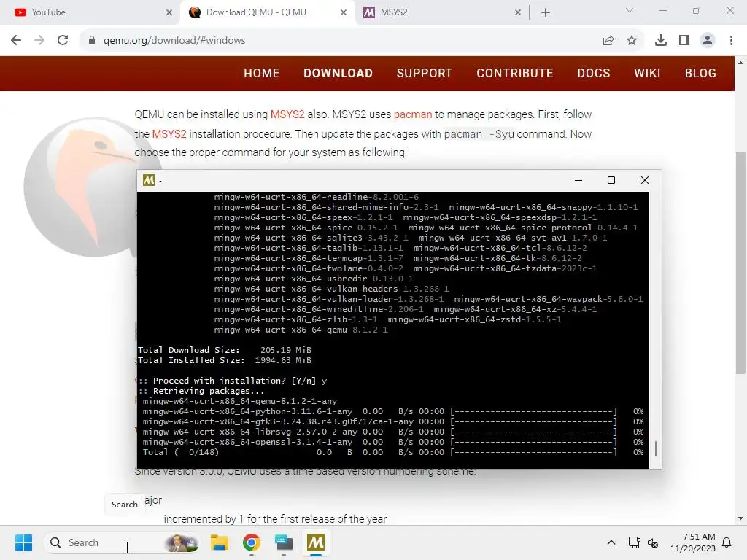747x560 pixels.
Task: Close the MSYS2 browser tab
Action: (x=518, y=12)
